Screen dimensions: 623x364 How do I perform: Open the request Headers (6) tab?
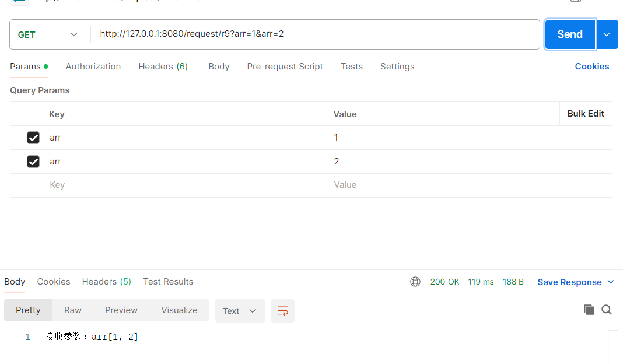click(x=163, y=66)
